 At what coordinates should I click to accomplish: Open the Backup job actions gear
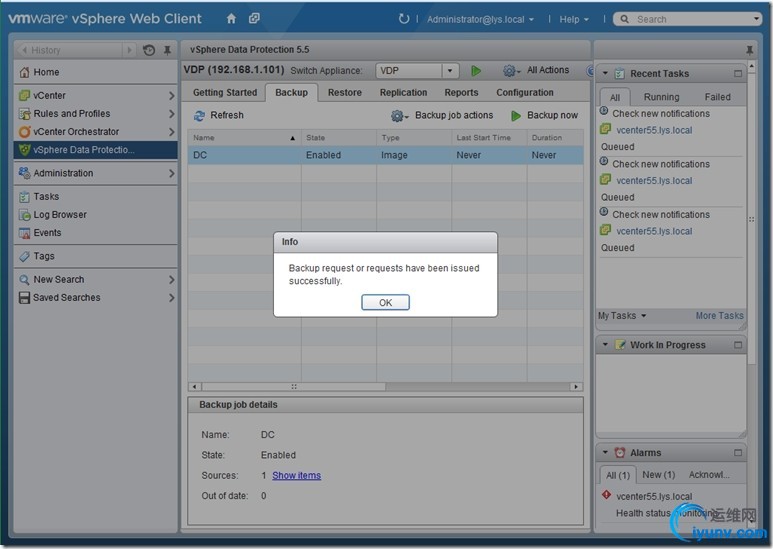399,115
